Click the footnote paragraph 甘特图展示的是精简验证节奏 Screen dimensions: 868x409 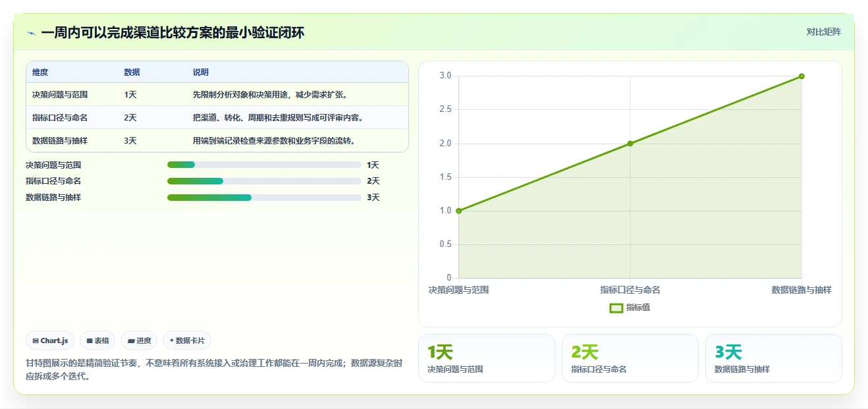point(214,369)
